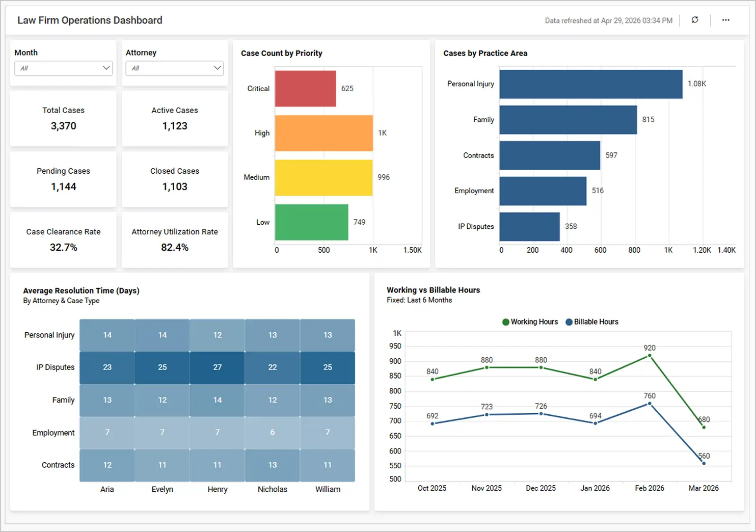756x532 pixels.
Task: Select the Active Cases card value 1,123
Action: click(175, 126)
